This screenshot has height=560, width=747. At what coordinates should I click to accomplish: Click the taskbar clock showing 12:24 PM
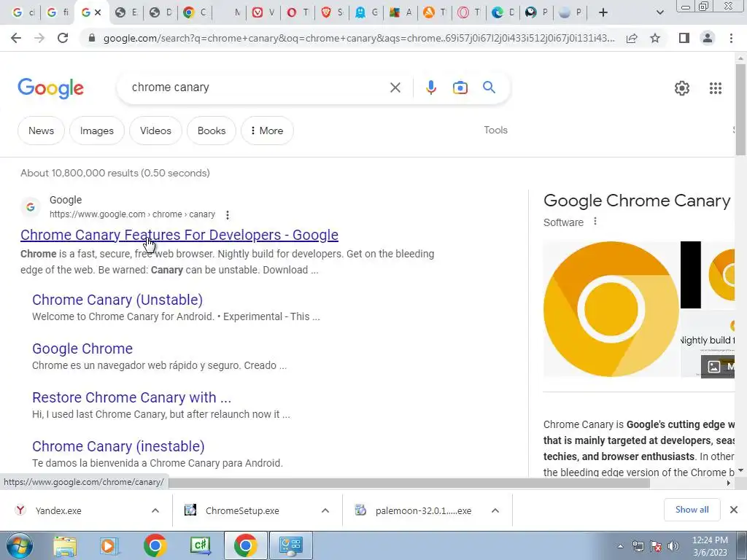pos(710,546)
